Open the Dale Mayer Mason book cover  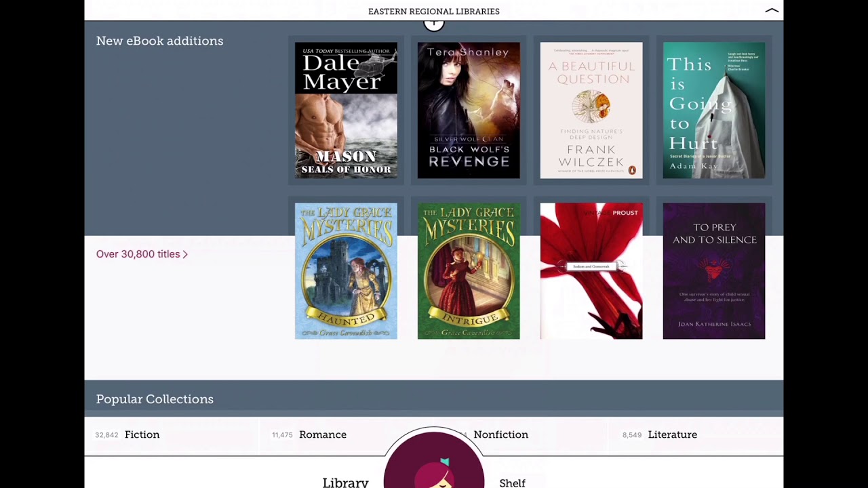coord(346,110)
